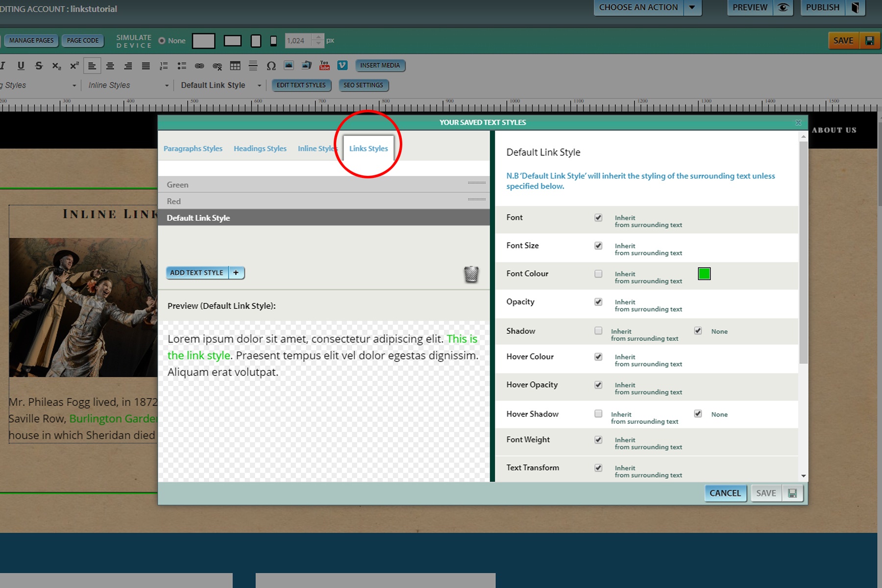Screen dimensions: 882x588
Task: Toggle Shadow None checkbox
Action: coord(698,331)
